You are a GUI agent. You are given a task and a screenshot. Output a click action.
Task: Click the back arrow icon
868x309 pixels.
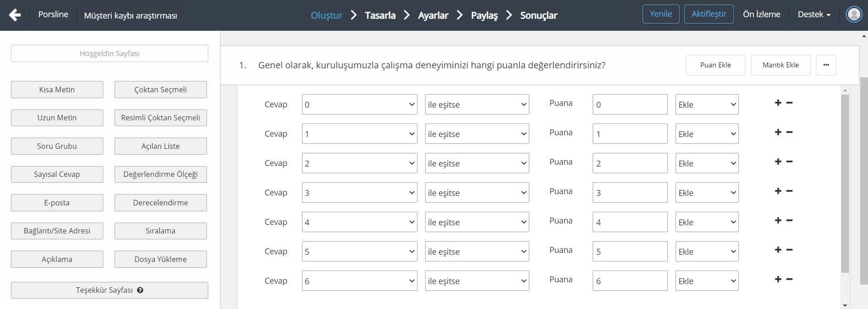coord(15,15)
